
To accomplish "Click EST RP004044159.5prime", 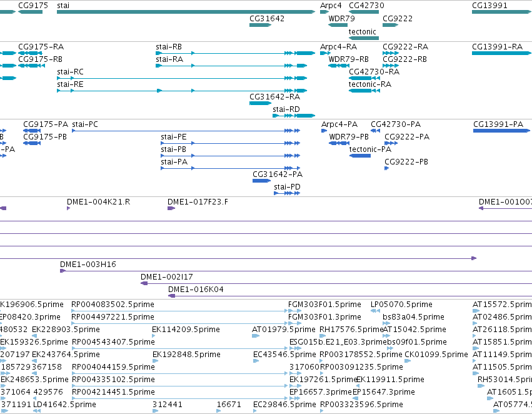I will (x=180, y=373).
